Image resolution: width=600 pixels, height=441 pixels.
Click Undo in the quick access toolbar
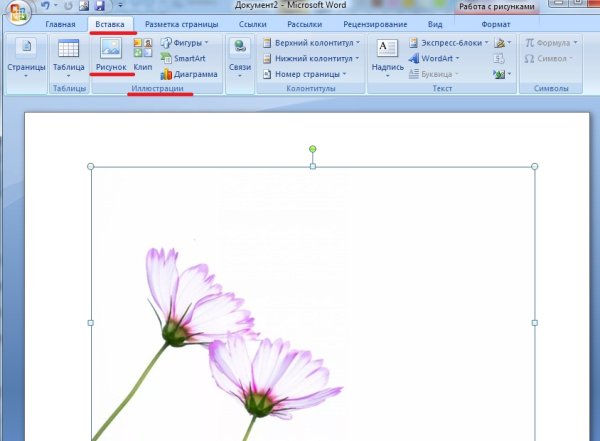[x=45, y=6]
